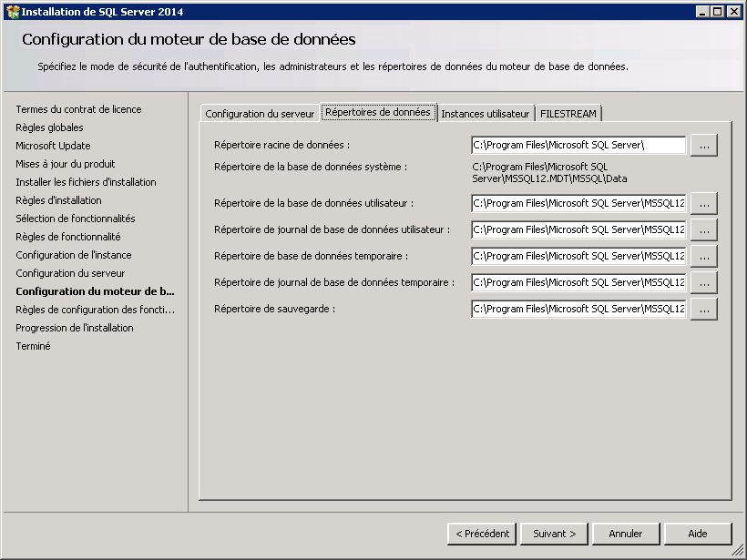This screenshot has height=560, width=747.
Task: Click the Suivant button
Action: click(x=554, y=534)
